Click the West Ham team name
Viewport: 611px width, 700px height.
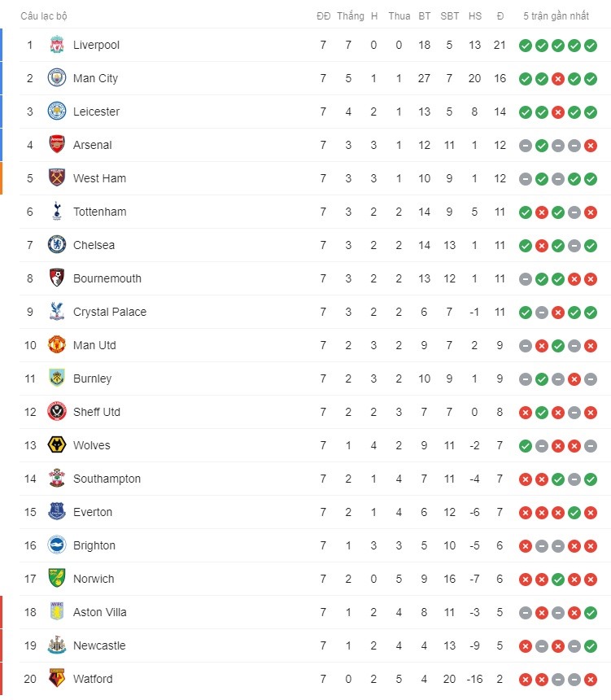click(x=99, y=178)
